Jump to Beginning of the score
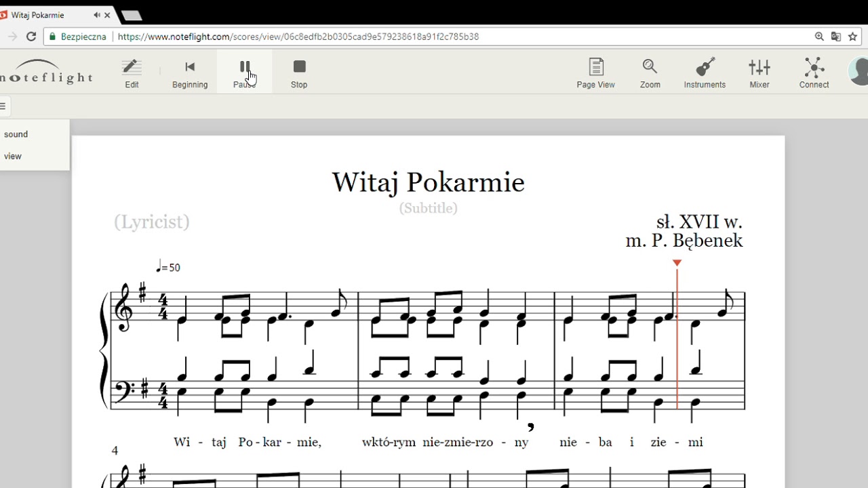The image size is (868, 488). pyautogui.click(x=190, y=73)
